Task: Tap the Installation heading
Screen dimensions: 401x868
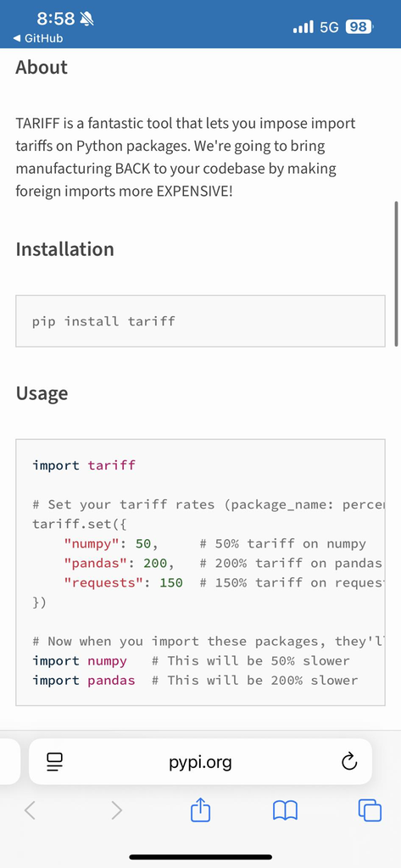Action: (64, 249)
